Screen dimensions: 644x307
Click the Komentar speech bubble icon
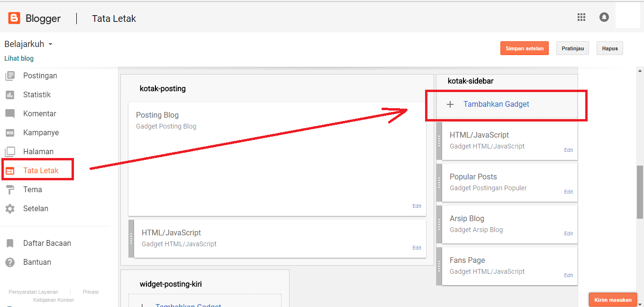click(x=10, y=114)
